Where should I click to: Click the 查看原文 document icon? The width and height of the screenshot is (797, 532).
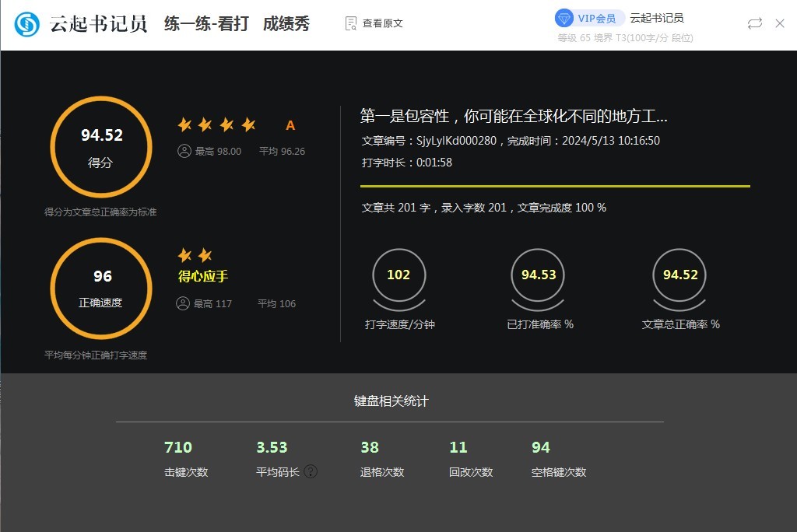point(350,22)
